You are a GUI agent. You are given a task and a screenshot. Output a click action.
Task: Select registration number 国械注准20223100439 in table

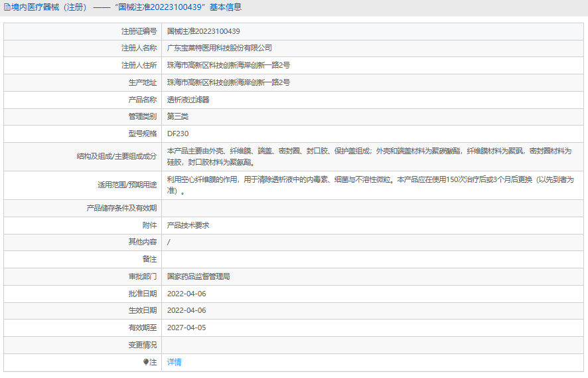point(203,31)
